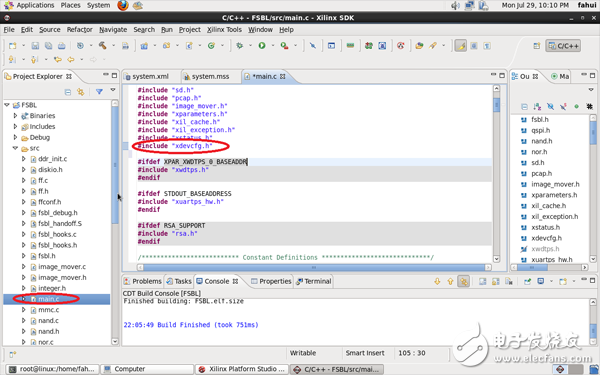Viewport: 600px width, 375px height.
Task: Open Computer taskbar window button
Action: pyautogui.click(x=147, y=369)
